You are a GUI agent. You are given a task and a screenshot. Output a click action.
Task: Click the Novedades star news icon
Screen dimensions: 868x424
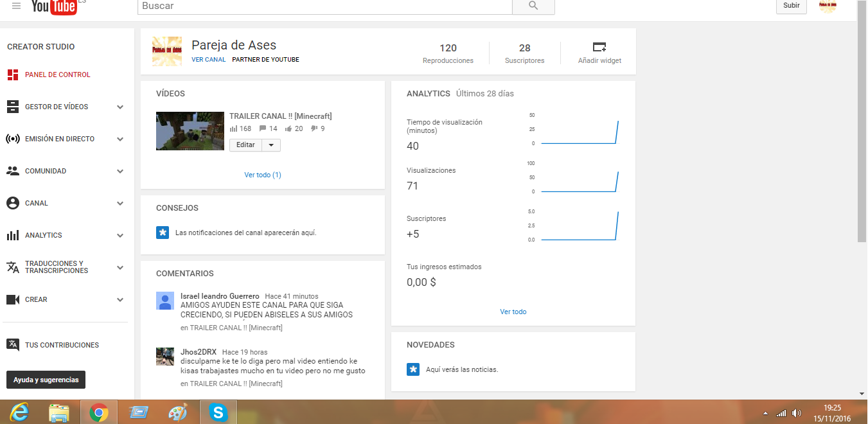tap(413, 369)
